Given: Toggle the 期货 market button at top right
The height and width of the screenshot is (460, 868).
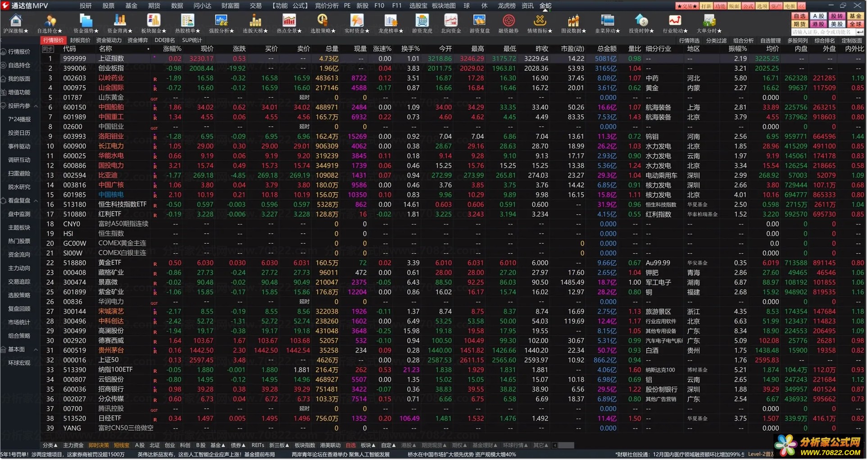Looking at the screenshot, I should click(x=800, y=24).
